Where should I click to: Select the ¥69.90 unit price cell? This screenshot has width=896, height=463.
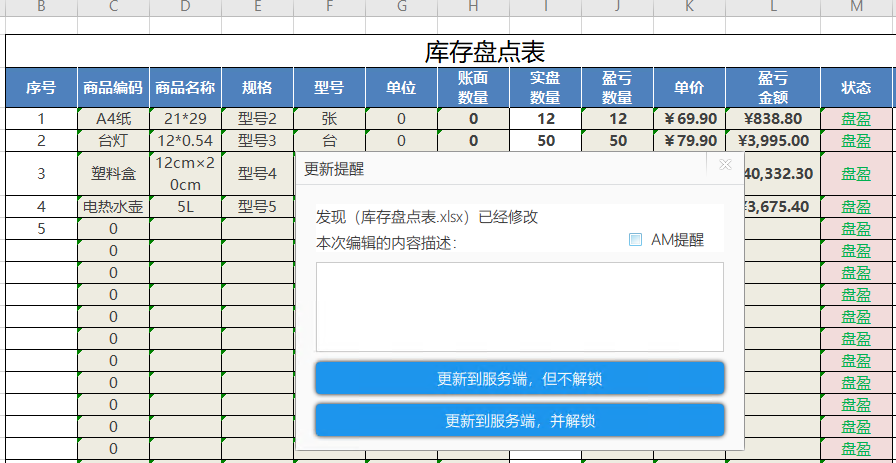[x=690, y=119]
